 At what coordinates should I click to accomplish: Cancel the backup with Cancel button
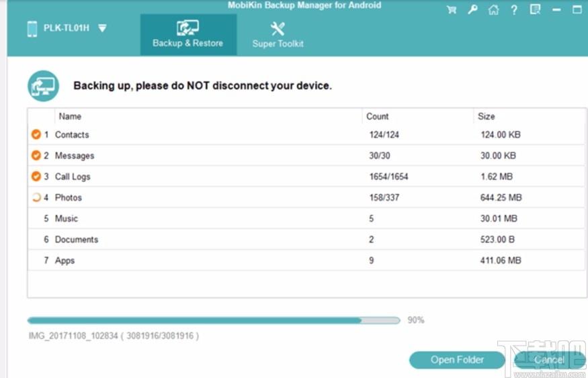point(549,360)
